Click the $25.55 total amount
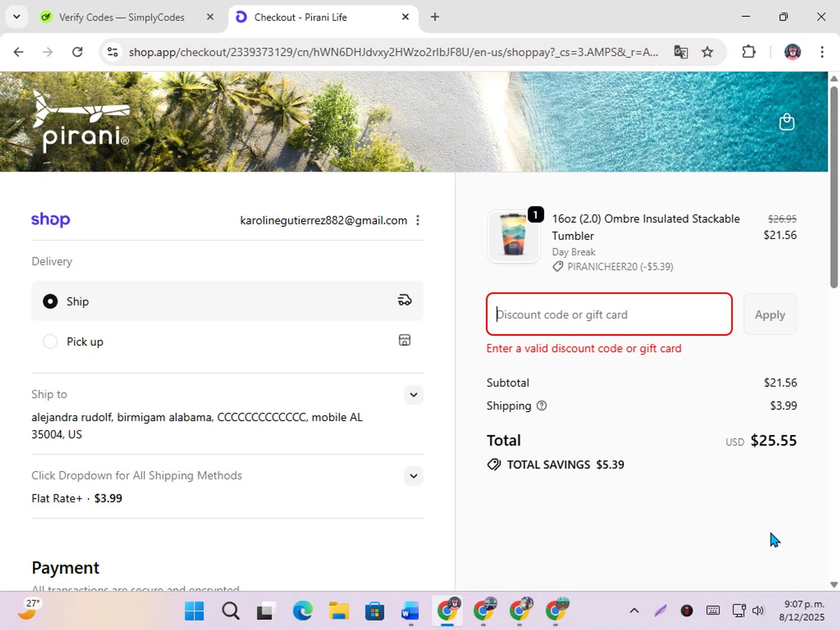 tap(773, 441)
